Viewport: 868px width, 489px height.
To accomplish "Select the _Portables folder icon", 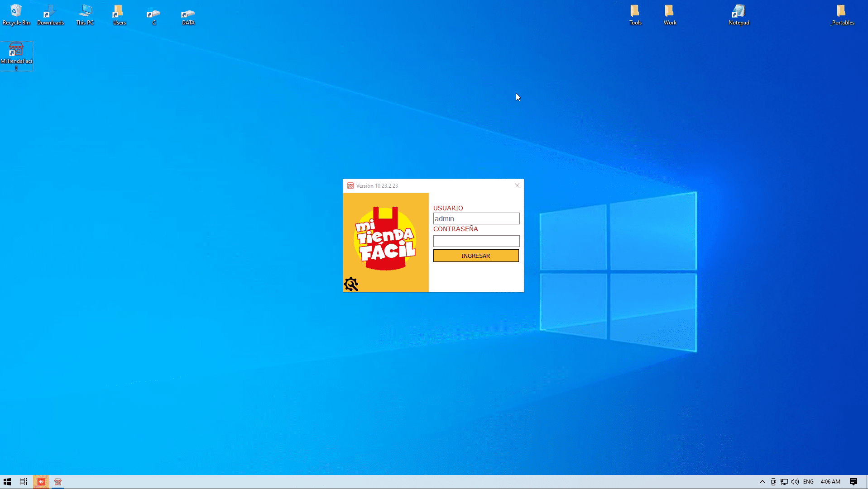I will click(x=842, y=14).
